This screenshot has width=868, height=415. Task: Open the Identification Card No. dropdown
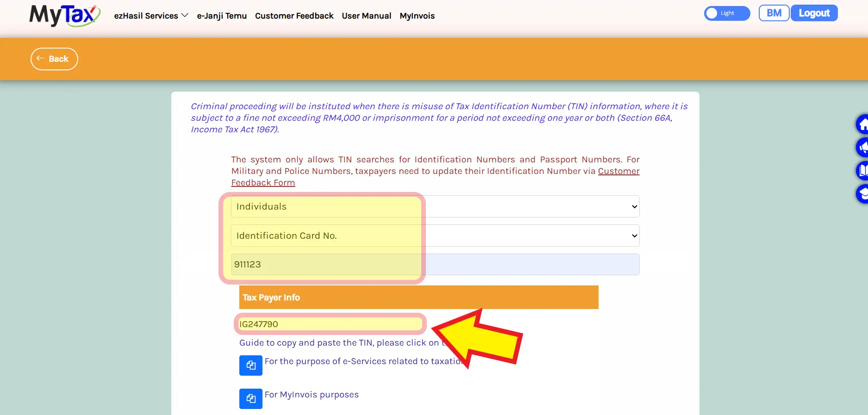click(x=435, y=235)
